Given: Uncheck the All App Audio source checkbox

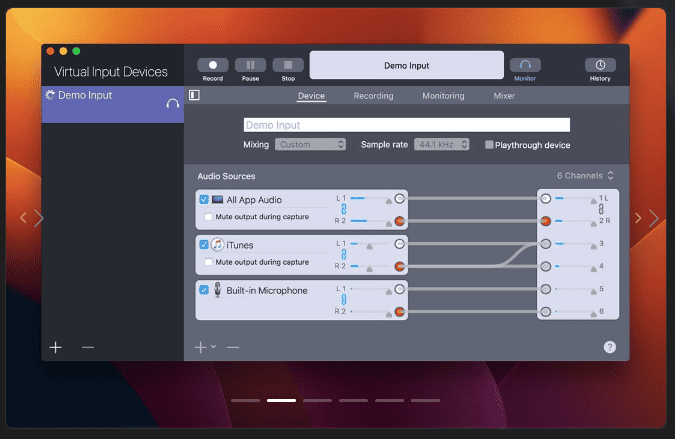Looking at the screenshot, I should pos(204,199).
